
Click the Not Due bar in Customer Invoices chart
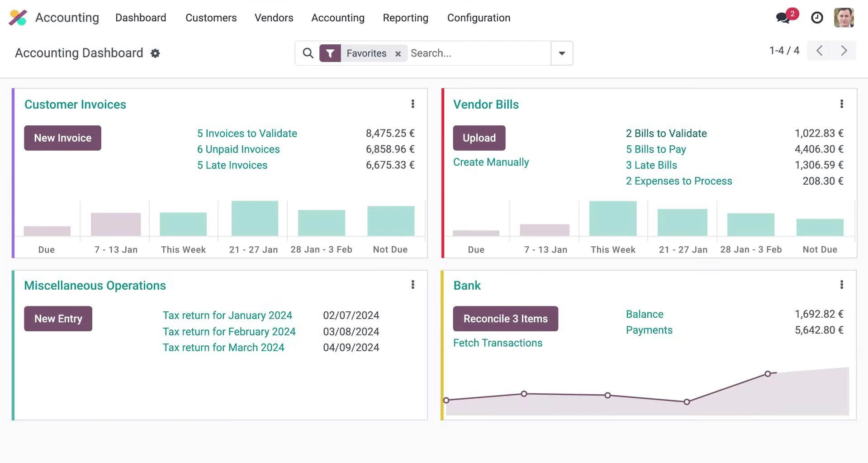[390, 220]
